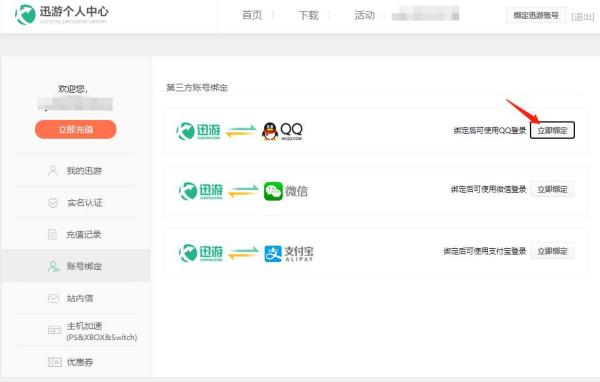Click the 优惠券 coupon icon

(x=55, y=362)
